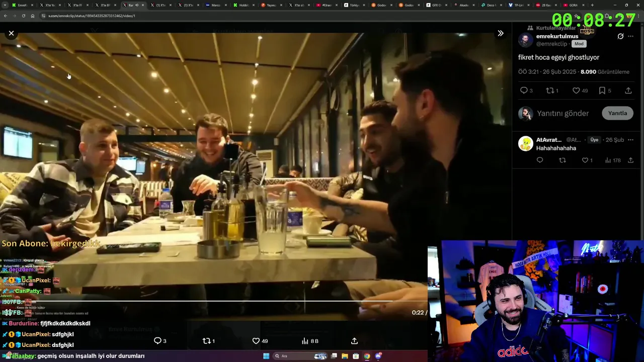
Task: Mute audio on the active Kur tab
Action: pos(136,5)
